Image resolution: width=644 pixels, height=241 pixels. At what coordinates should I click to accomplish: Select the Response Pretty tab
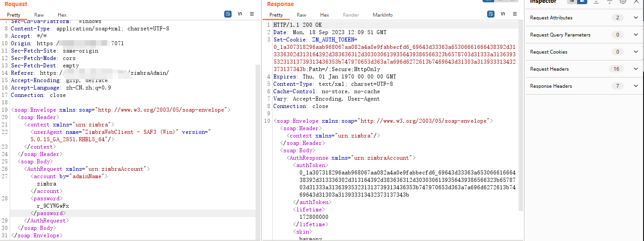coord(276,15)
